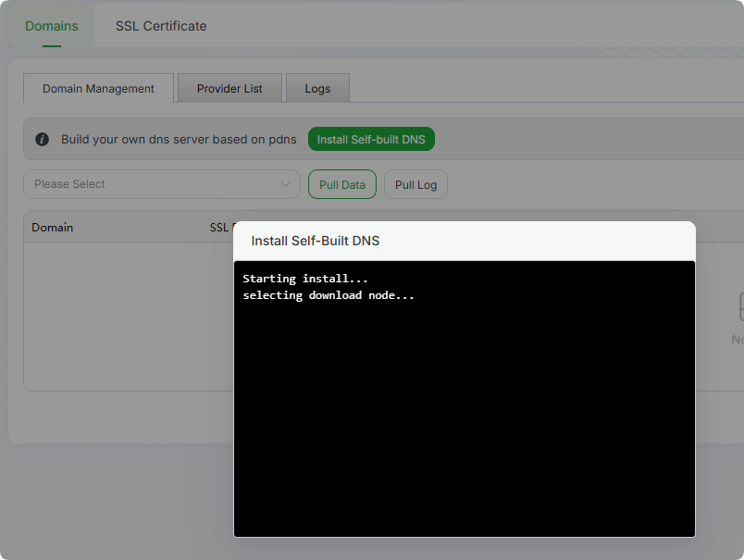Click the Domain column header
The height and width of the screenshot is (560, 744).
tap(52, 228)
